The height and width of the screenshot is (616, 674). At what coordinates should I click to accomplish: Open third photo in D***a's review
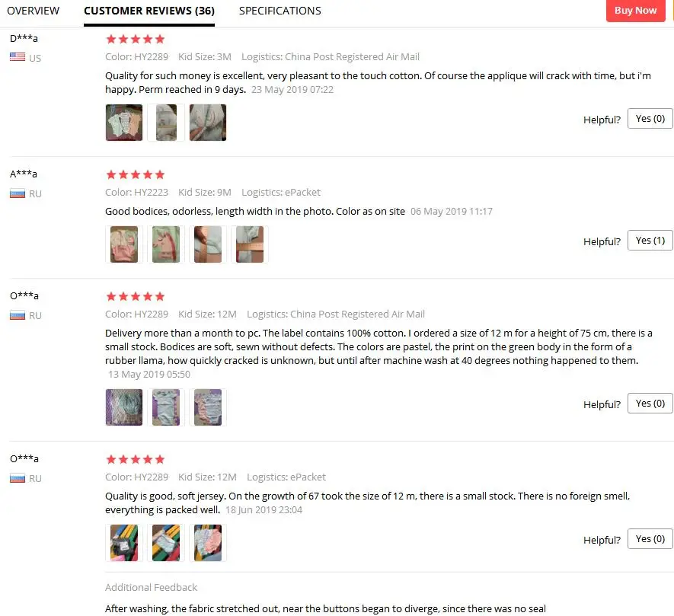(208, 123)
